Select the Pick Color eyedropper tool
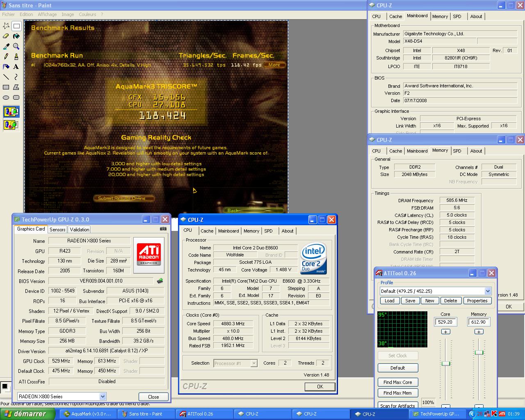 coord(6,46)
